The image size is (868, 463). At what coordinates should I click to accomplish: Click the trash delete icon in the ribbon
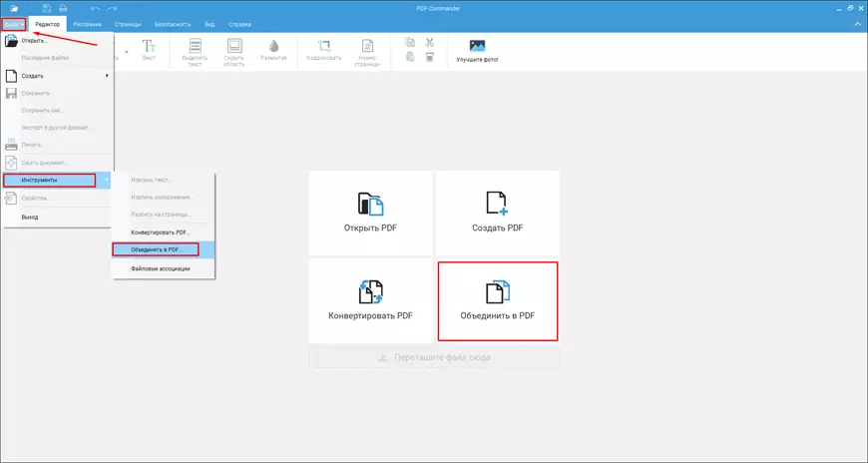[x=430, y=57]
